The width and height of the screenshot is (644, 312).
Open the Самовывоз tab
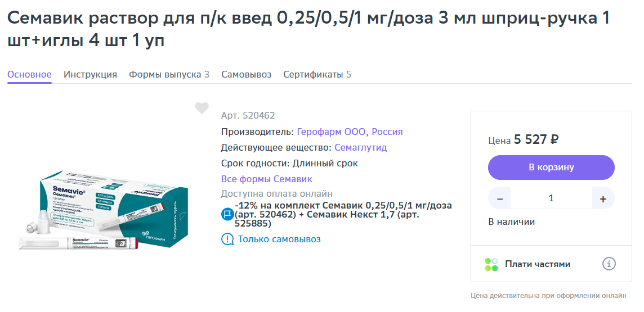247,75
